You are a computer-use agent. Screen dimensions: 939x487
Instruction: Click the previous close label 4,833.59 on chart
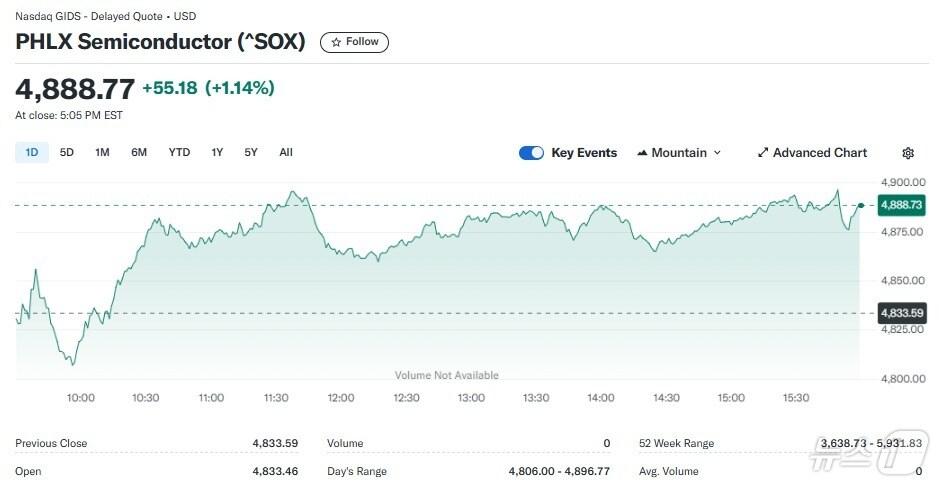coord(902,313)
